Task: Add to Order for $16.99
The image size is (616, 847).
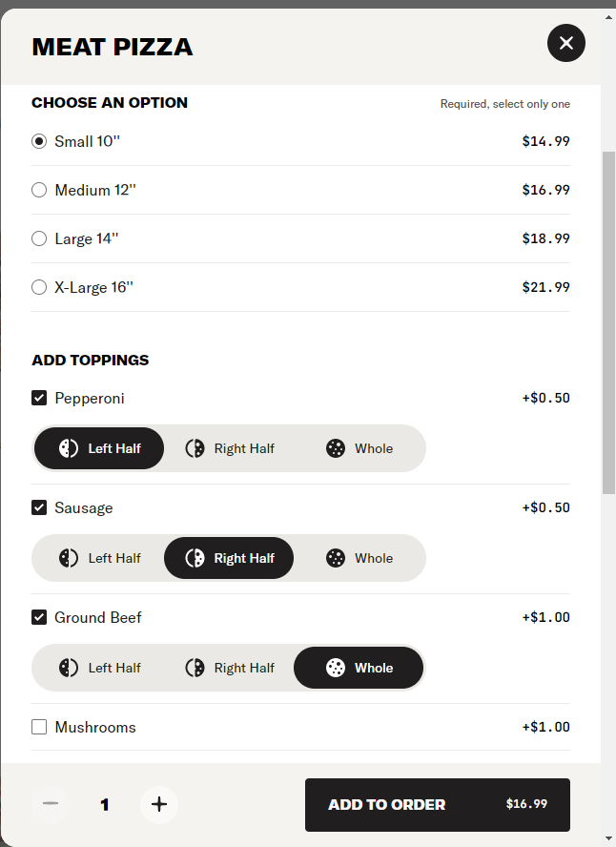Action: tap(438, 805)
